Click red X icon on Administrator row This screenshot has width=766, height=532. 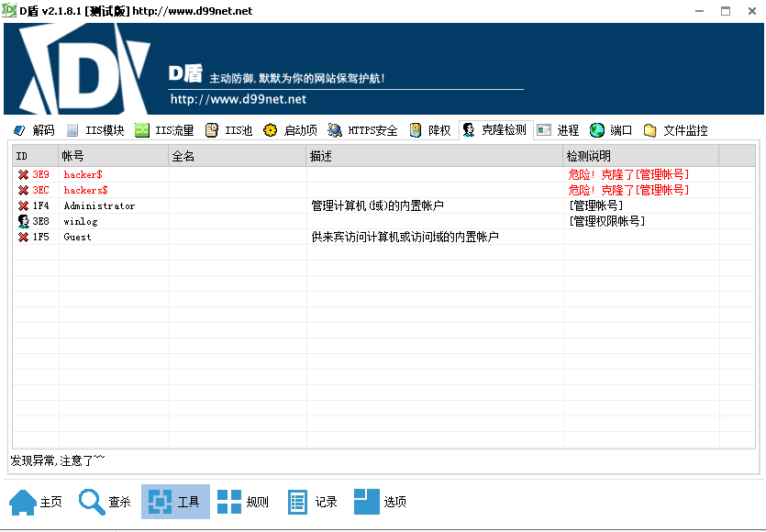(23, 205)
